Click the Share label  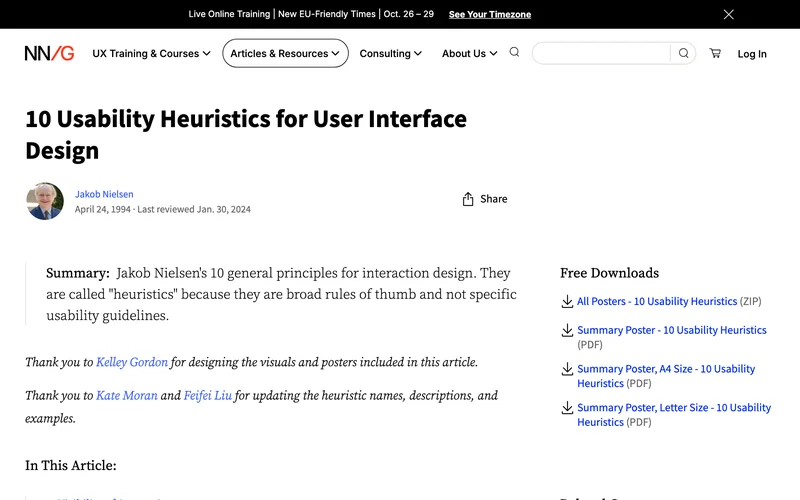click(x=493, y=199)
